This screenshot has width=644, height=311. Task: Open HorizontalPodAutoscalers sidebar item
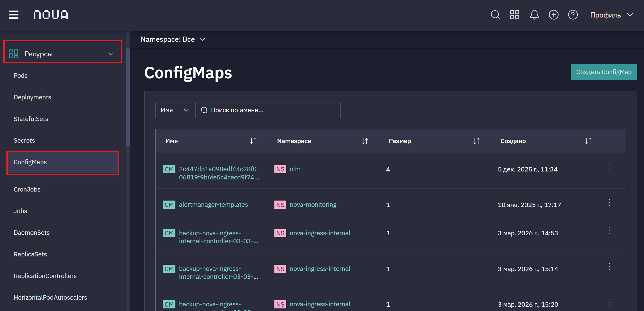(50, 297)
